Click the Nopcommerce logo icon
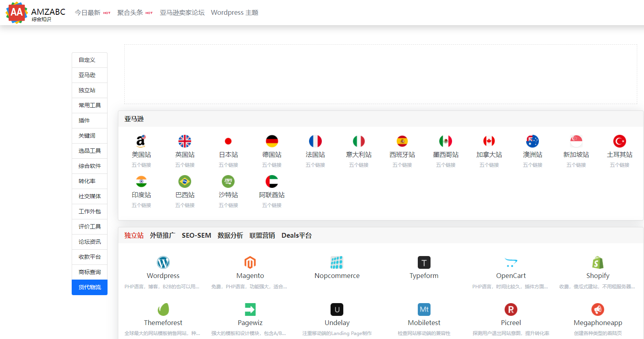644x339 pixels. coord(337,262)
